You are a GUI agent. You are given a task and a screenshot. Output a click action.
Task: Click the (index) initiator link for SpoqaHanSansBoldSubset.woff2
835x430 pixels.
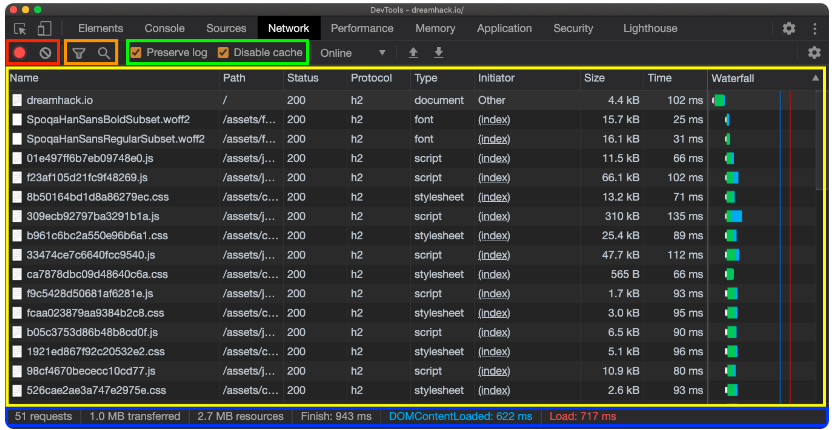pyautogui.click(x=494, y=119)
